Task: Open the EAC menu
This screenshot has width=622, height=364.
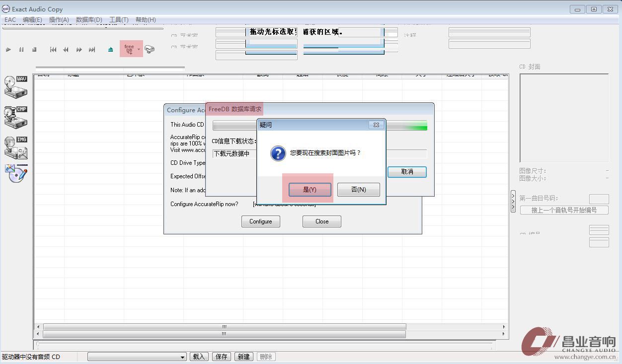Action: pos(10,20)
